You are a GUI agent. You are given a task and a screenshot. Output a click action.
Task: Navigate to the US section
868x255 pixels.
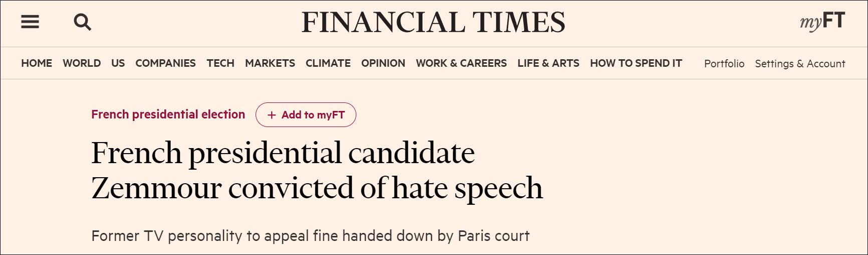118,63
